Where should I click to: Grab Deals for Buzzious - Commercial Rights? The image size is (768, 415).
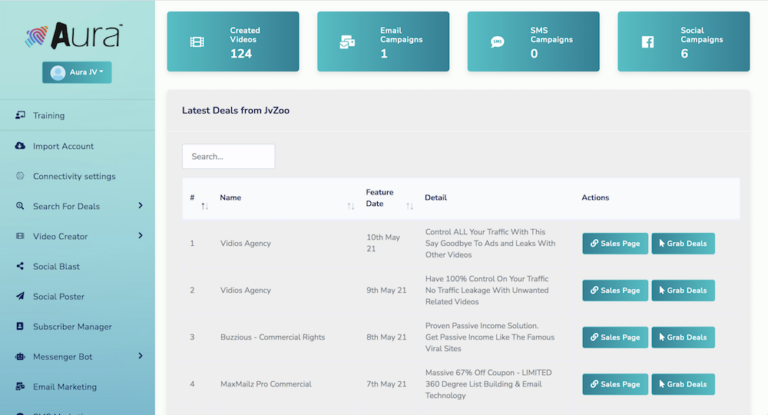click(683, 338)
